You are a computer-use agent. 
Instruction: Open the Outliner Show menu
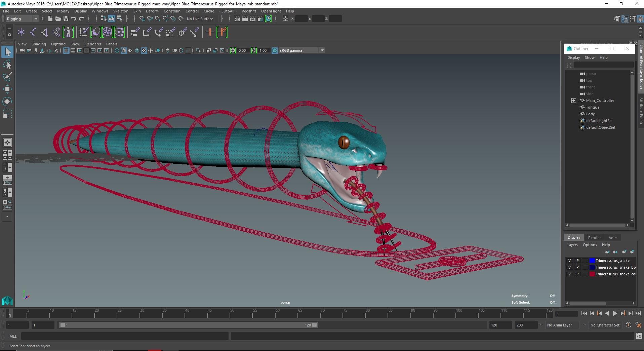click(x=590, y=57)
